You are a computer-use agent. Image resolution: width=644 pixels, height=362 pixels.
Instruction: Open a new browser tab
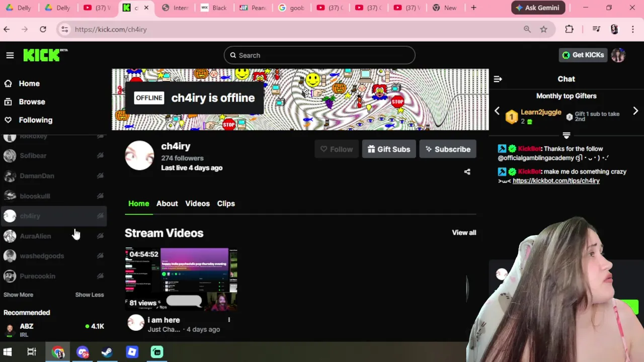point(473,8)
